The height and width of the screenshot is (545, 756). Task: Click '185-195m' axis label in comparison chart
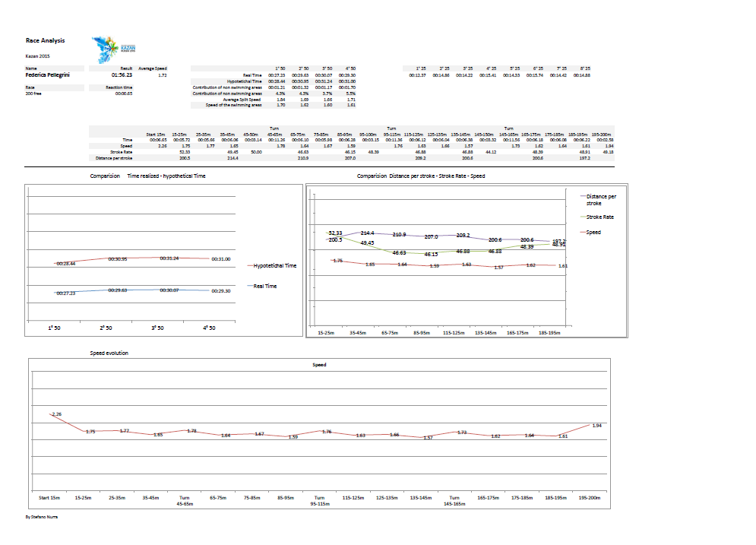[549, 333]
